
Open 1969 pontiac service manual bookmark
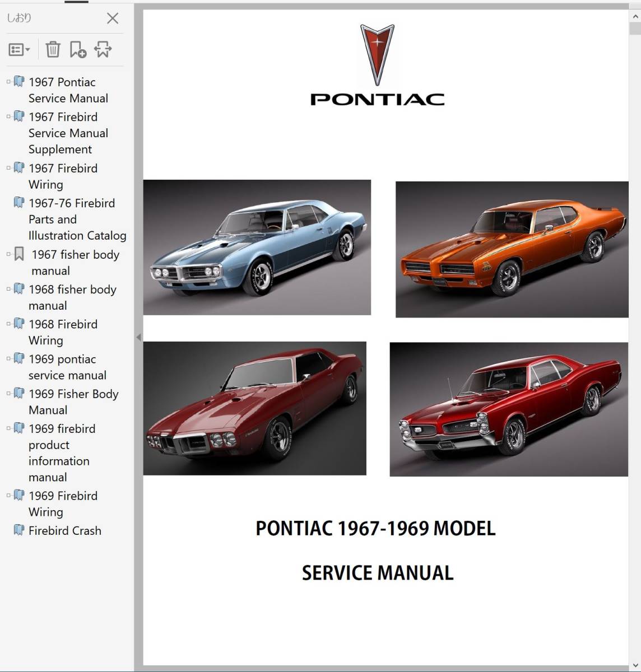tap(67, 367)
